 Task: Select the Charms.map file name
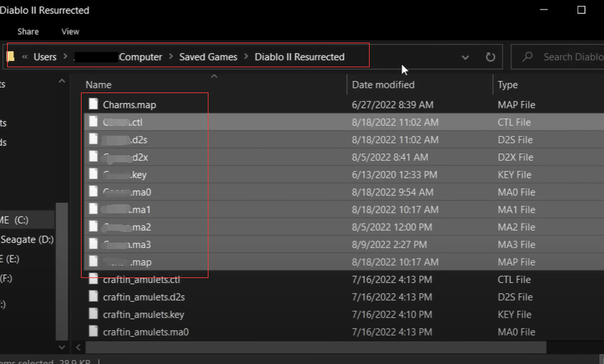point(129,105)
